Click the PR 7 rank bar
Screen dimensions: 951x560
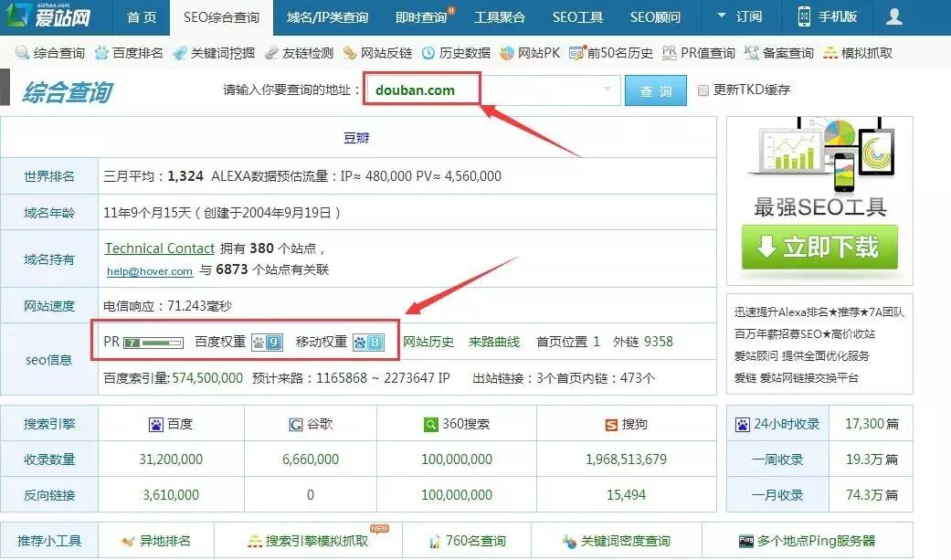[153, 343]
